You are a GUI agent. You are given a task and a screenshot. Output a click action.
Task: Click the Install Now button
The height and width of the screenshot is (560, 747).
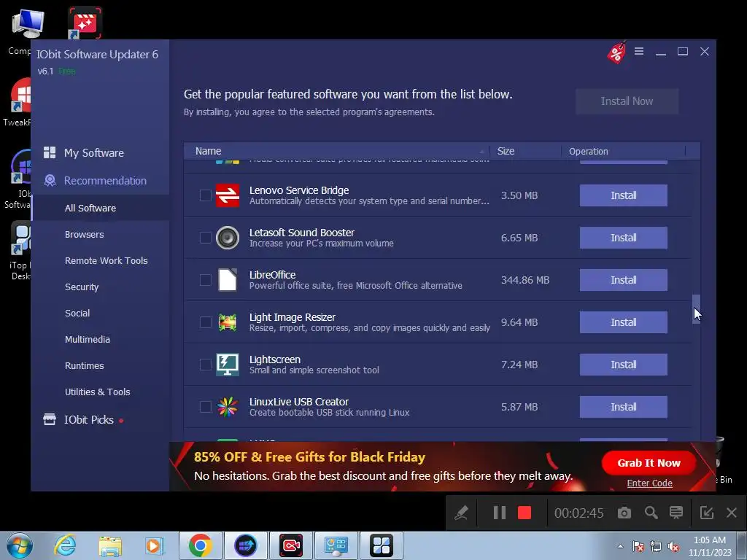coord(627,101)
